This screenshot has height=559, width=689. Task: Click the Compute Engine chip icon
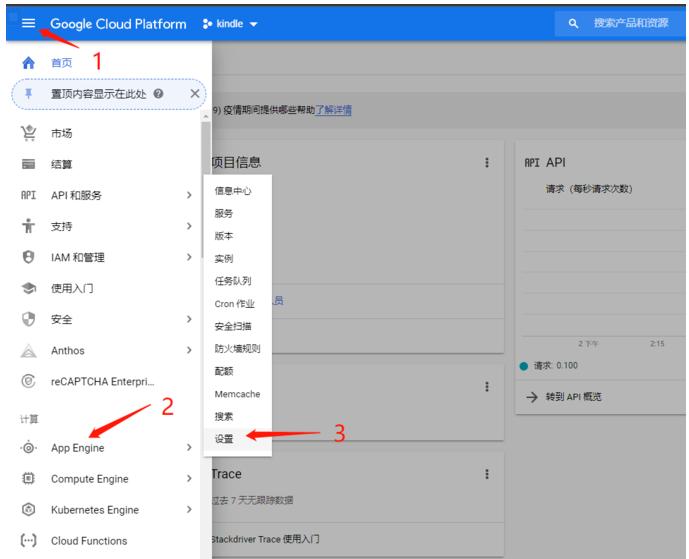point(29,478)
